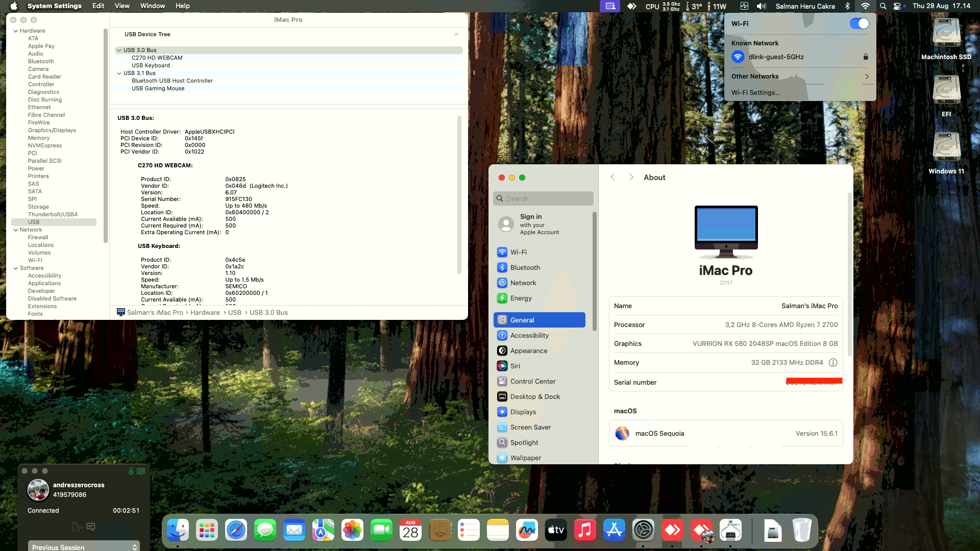980x551 pixels.
Task: Collapse the USB 3.1 Bus tree item
Action: (119, 73)
